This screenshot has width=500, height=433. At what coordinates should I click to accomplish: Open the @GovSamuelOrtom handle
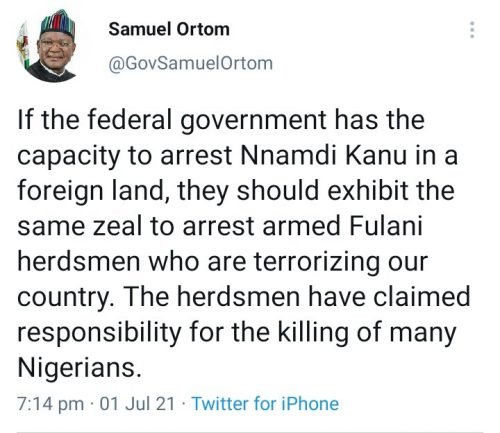[190, 63]
